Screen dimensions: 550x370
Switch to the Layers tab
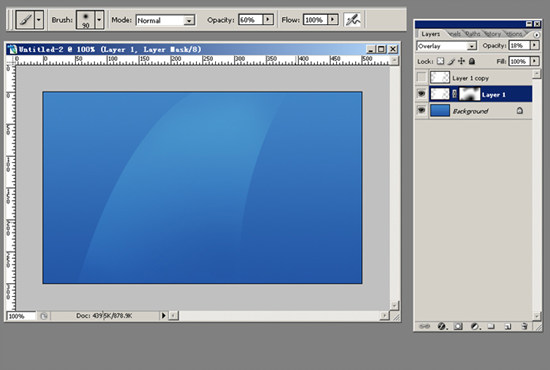pos(430,34)
